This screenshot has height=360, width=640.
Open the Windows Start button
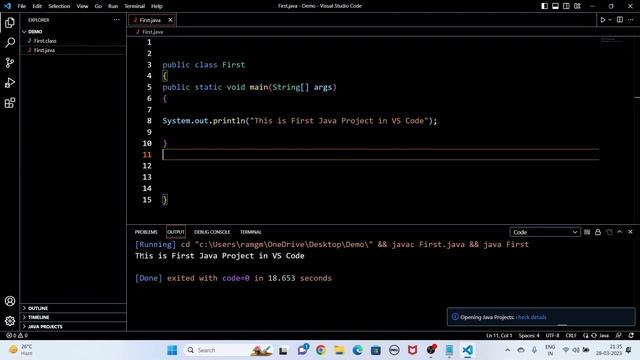[x=172, y=350]
